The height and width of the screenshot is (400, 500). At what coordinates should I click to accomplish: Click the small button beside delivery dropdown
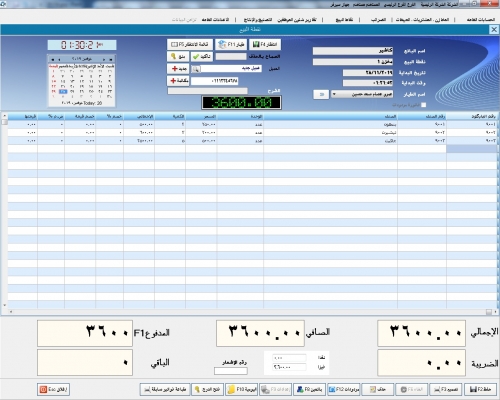click(x=321, y=94)
